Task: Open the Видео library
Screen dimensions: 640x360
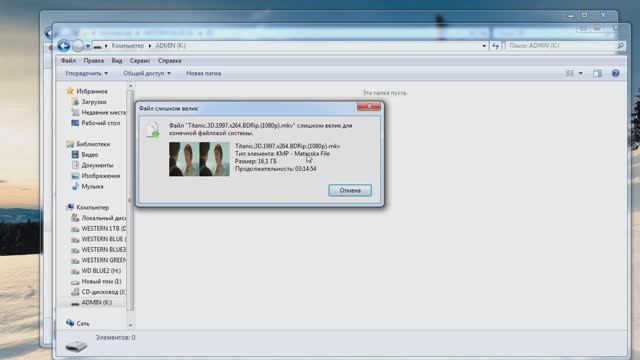Action: [x=90, y=155]
